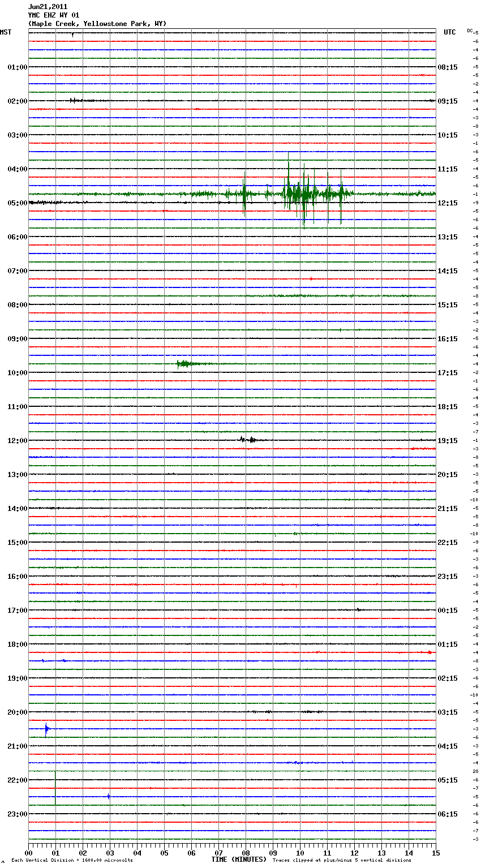481x868 pixels.
Task: Select the 10:00 MST time label
Action: coord(18,373)
